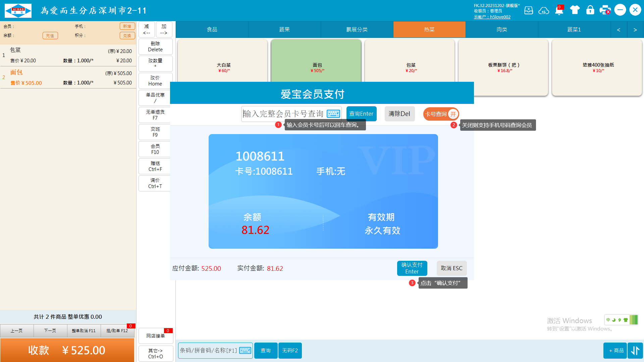Click the 调价 Ctrl+T button
Viewport: 644px width, 362px height.
[155, 183]
